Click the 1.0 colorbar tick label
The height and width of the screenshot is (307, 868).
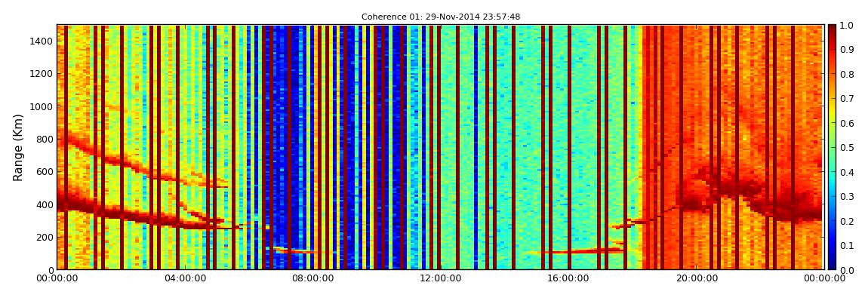tap(846, 25)
